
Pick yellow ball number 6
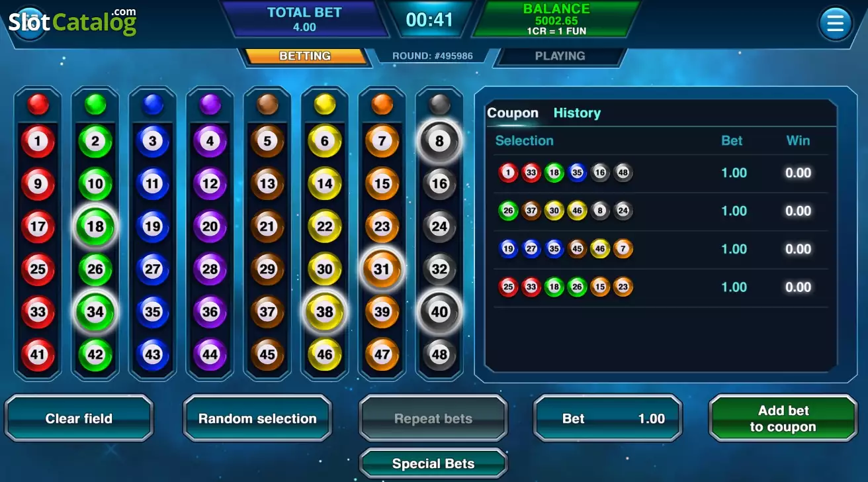coord(324,141)
